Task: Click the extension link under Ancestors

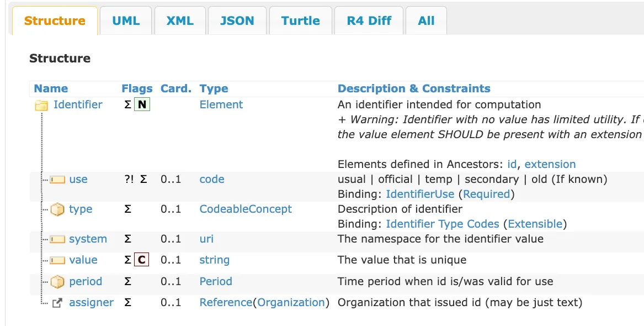Action: point(550,164)
